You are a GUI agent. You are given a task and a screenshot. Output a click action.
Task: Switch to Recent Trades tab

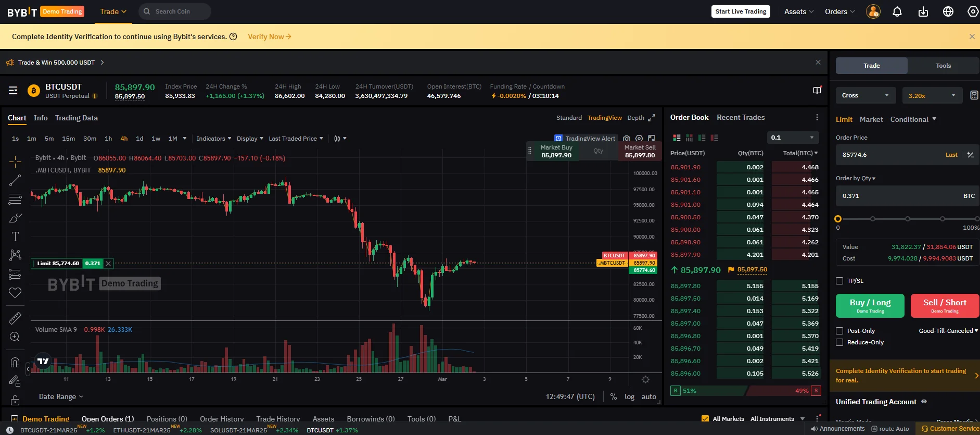741,118
